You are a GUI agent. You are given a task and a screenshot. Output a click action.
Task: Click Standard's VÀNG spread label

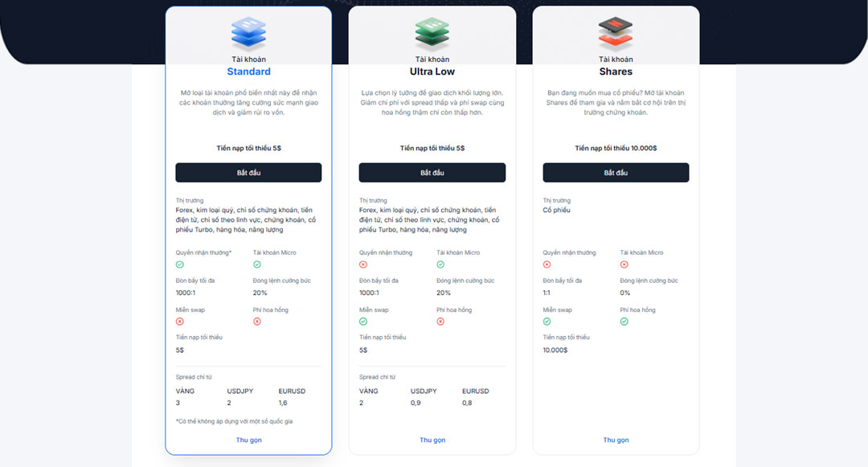point(185,391)
